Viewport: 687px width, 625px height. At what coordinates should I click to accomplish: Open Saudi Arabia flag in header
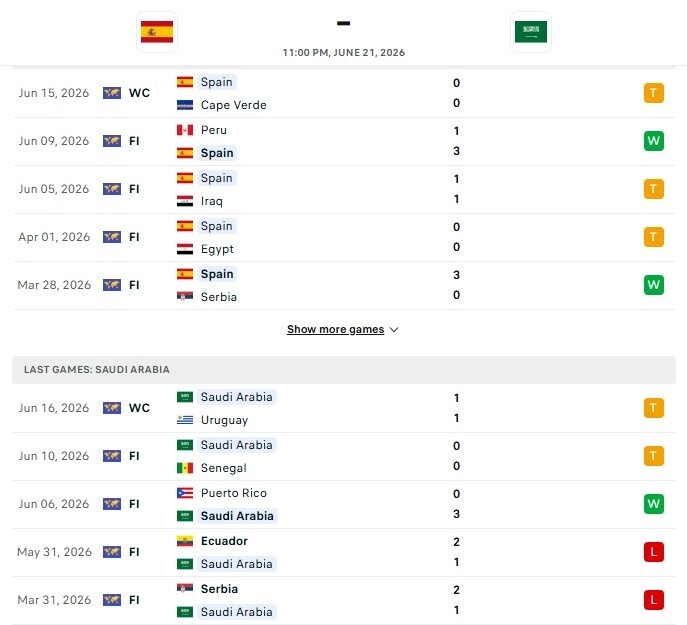pos(531,32)
